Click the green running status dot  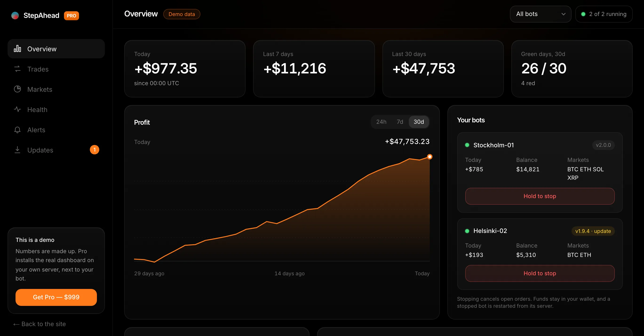coord(583,14)
